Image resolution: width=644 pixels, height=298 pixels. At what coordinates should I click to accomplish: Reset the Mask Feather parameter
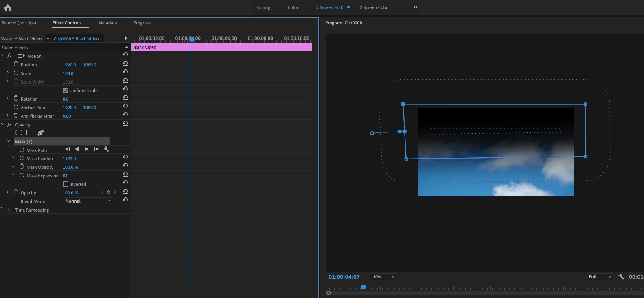[125, 157]
